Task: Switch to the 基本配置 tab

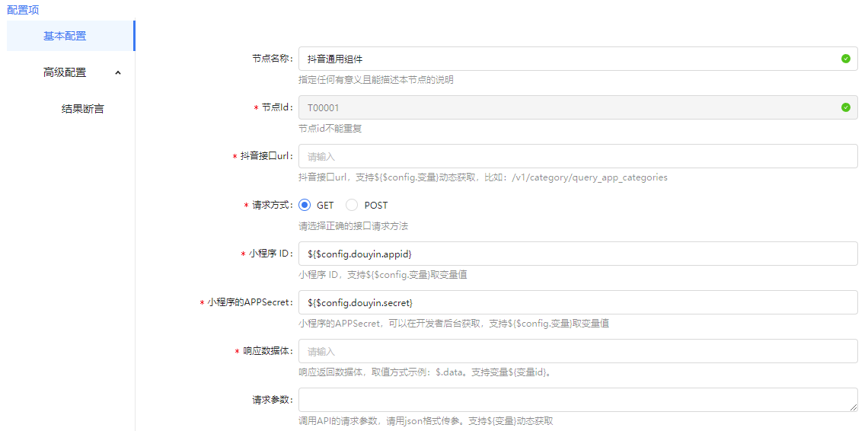Action: click(x=65, y=36)
